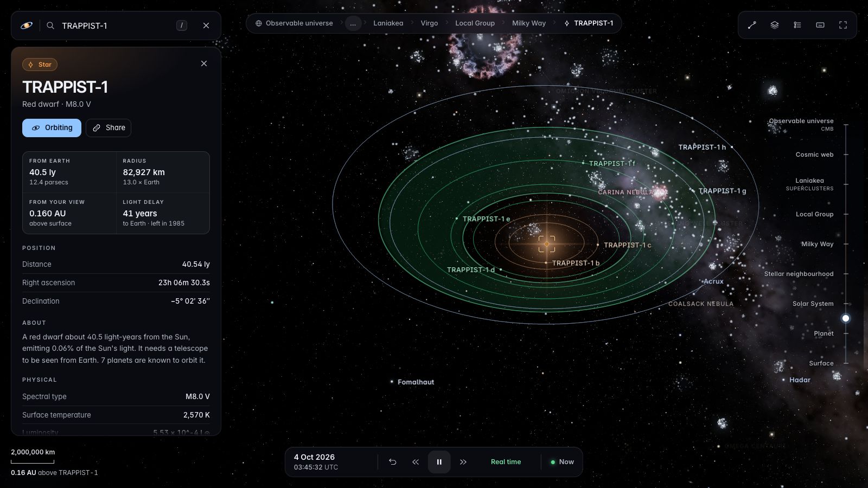
Task: Open the measure distance tool
Action: [752, 25]
